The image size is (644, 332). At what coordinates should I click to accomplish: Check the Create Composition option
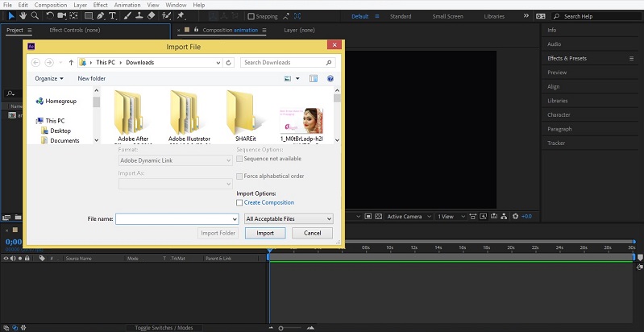pos(239,203)
